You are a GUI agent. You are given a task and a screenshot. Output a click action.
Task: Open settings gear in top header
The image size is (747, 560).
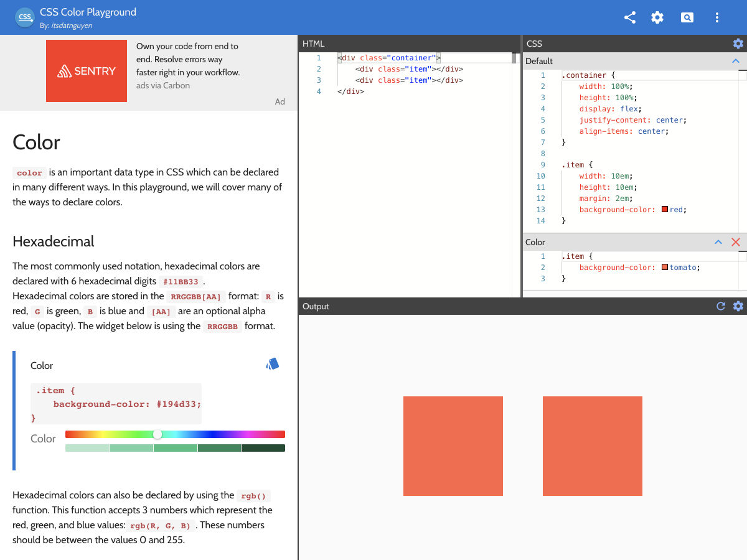coord(657,17)
